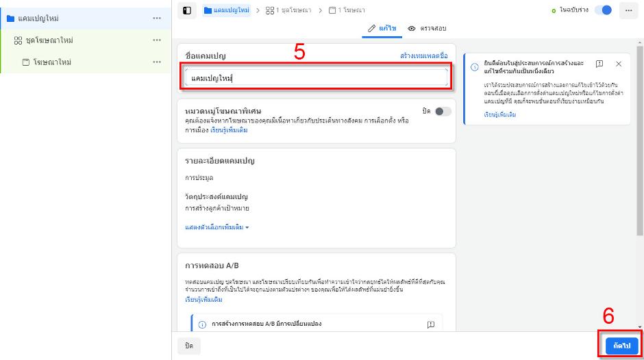Open three-dot menu for ชุดโฆษณาใหม่ in sidebar

[157, 40]
